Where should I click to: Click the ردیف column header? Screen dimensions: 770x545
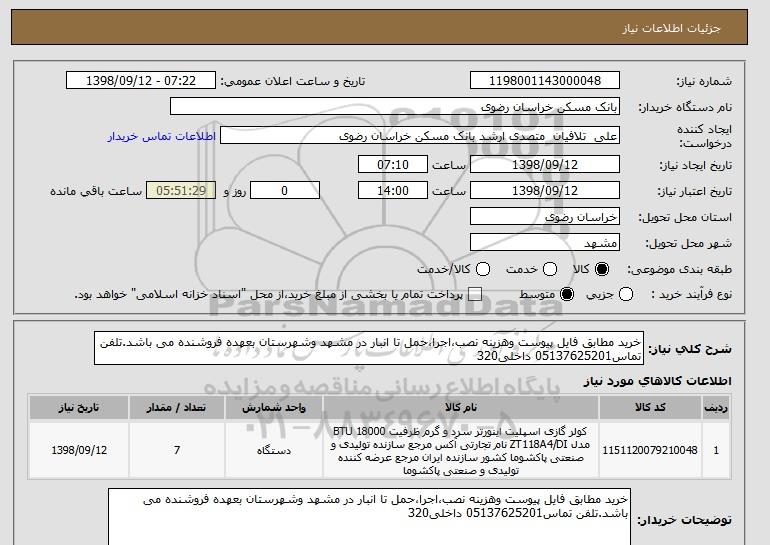point(716,408)
